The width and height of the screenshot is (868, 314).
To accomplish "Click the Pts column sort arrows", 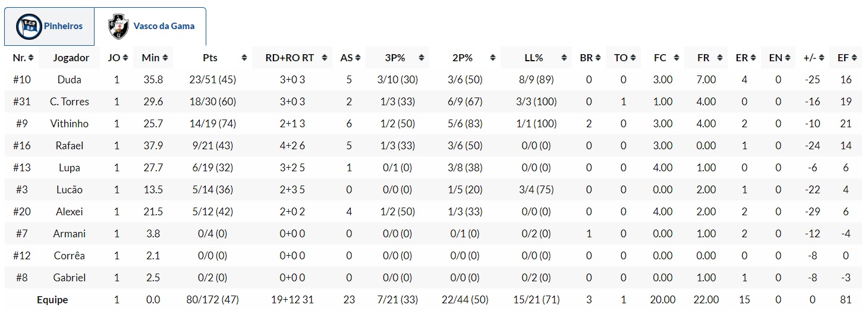I will click(x=244, y=58).
